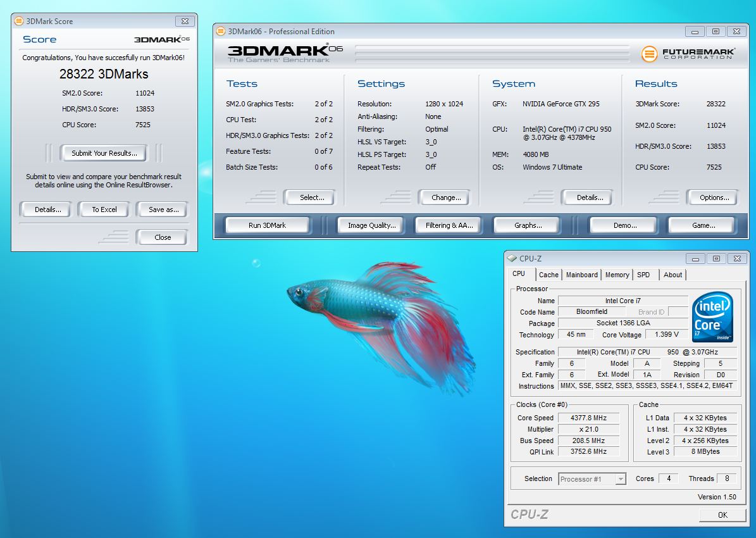Image resolution: width=756 pixels, height=538 pixels.
Task: Click the Filtering value 'Optimal'
Action: tap(437, 129)
